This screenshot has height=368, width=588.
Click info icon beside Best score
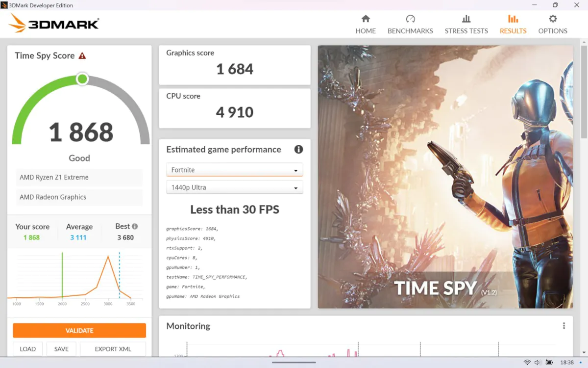pos(135,226)
